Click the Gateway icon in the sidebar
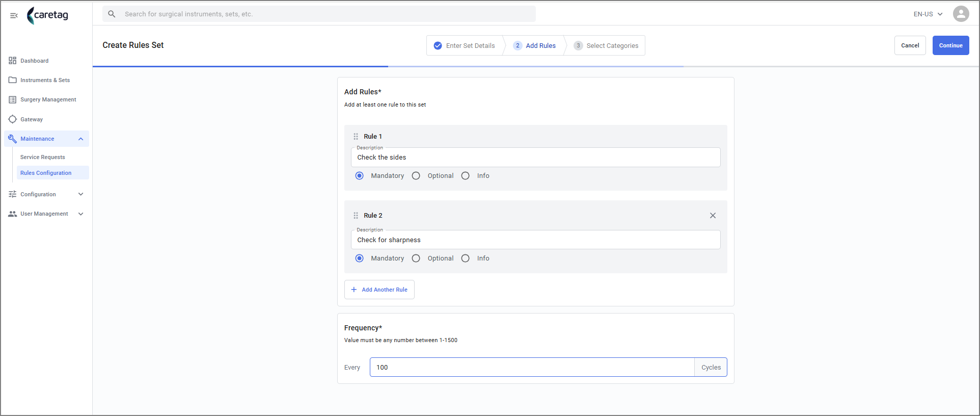Image resolution: width=980 pixels, height=416 pixels. point(13,119)
